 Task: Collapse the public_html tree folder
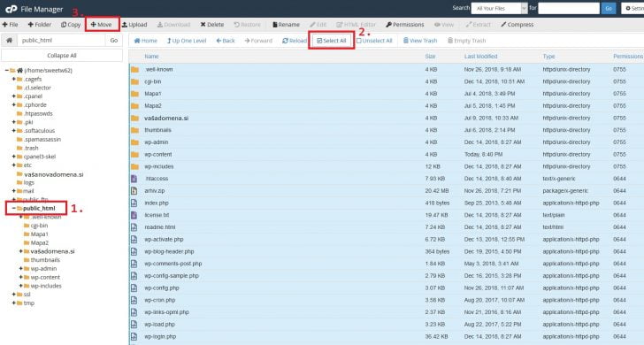pyautogui.click(x=13, y=208)
